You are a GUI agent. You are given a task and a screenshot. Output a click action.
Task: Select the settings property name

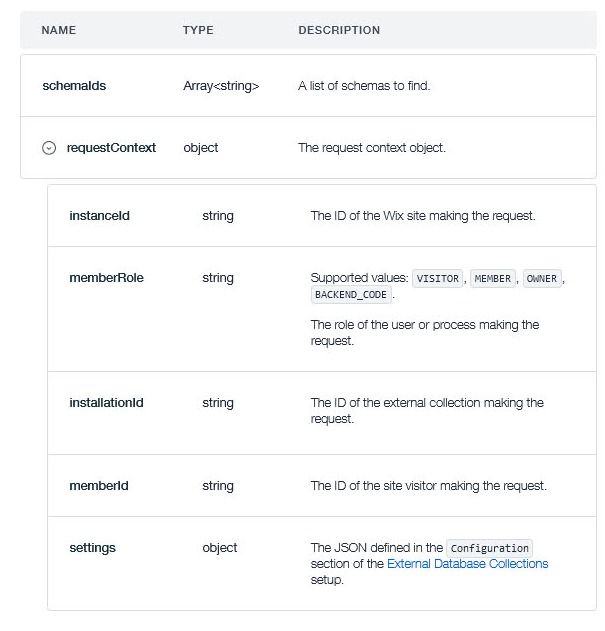[92, 548]
